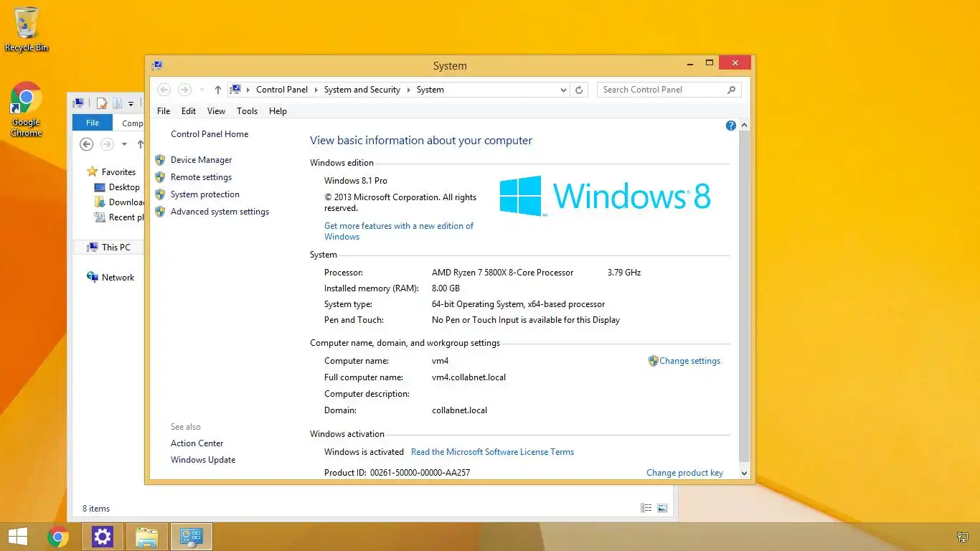Open File Explorer quick access toolbar dropdown
The width and height of the screenshot is (980, 551).
point(131,104)
